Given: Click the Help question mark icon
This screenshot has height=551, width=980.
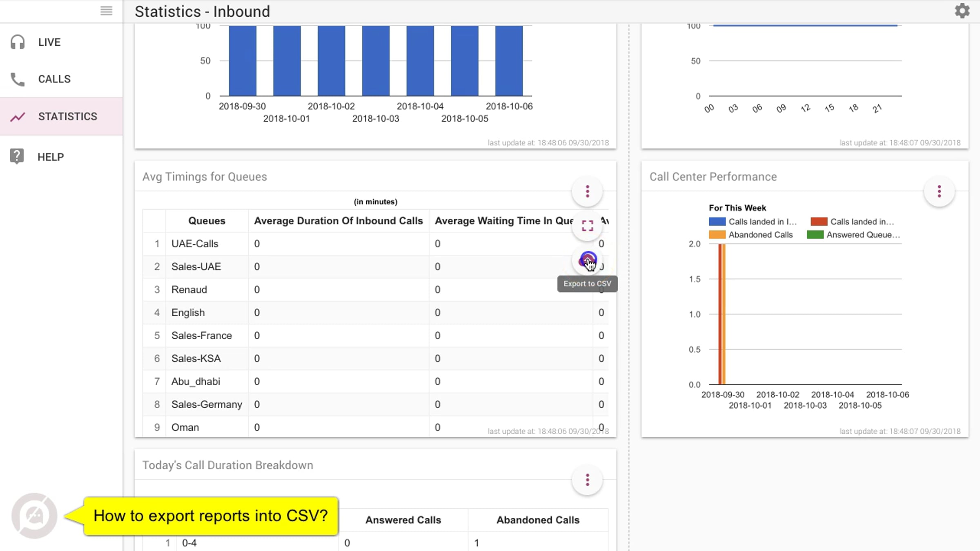Looking at the screenshot, I should click(17, 156).
